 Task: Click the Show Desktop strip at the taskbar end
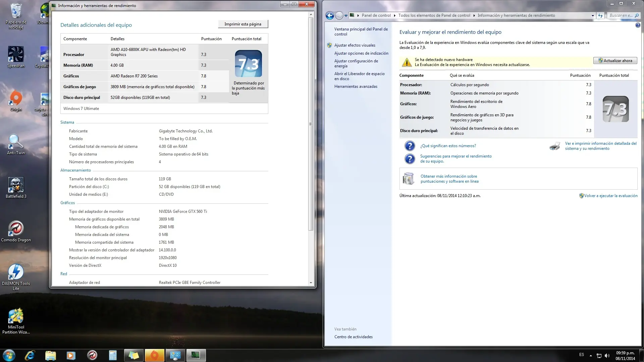point(642,355)
